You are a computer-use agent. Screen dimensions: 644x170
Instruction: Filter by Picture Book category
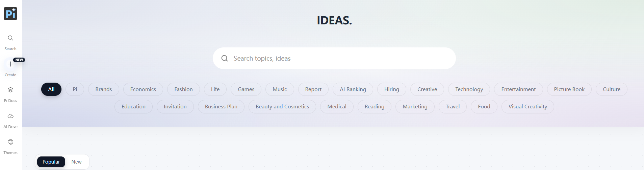[569, 89]
